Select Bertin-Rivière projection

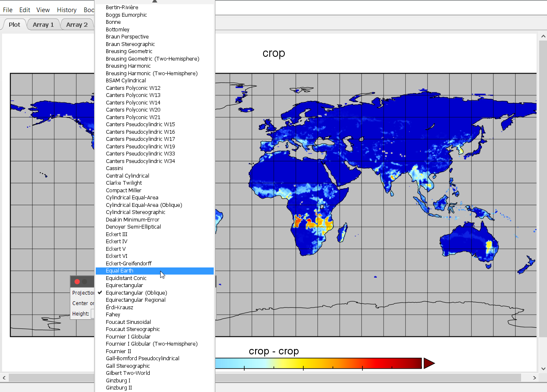click(x=155, y=8)
